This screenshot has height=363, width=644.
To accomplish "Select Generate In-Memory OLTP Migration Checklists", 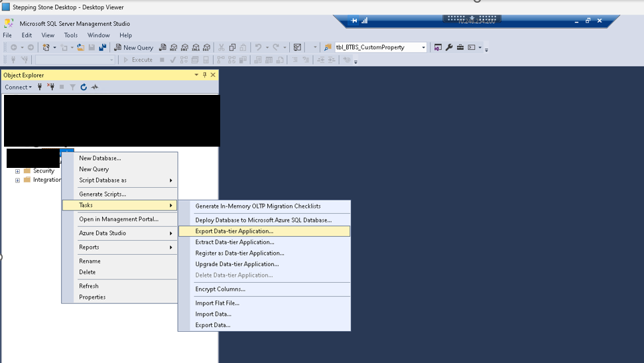I will [265, 206].
